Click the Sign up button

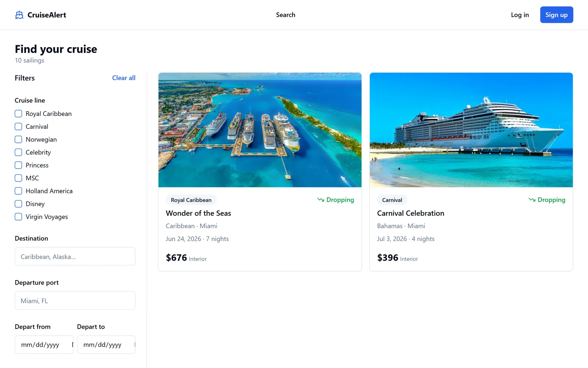[x=556, y=15]
